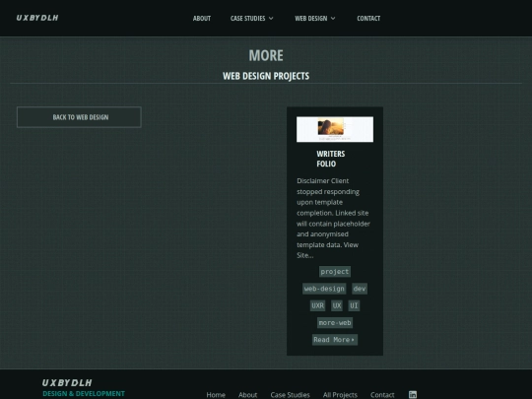This screenshot has width=532, height=399.
Task: Click the Back to Web Design button
Action: (79, 117)
